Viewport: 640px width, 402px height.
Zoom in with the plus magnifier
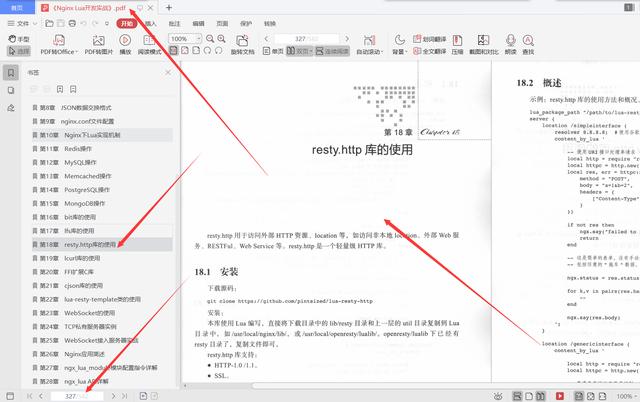tap(222, 39)
